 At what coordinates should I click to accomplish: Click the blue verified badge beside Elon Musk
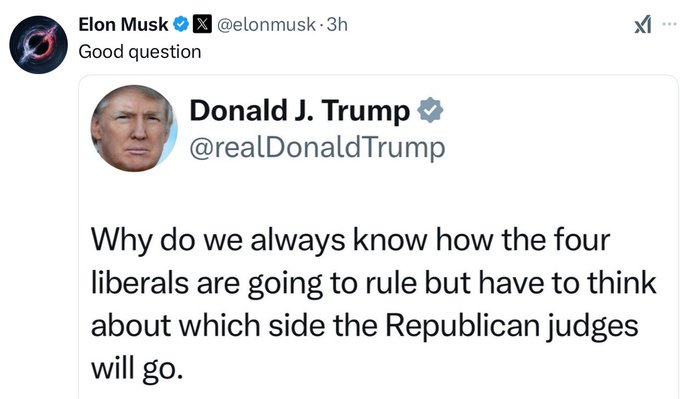click(181, 24)
